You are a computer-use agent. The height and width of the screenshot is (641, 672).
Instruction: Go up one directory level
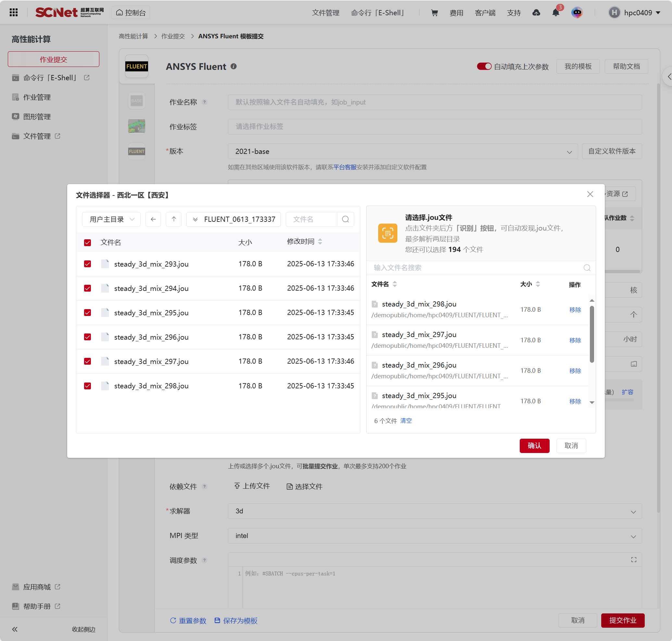(x=174, y=220)
